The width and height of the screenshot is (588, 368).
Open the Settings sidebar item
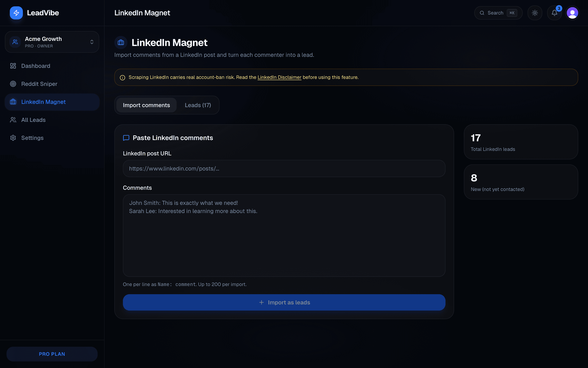52,138
